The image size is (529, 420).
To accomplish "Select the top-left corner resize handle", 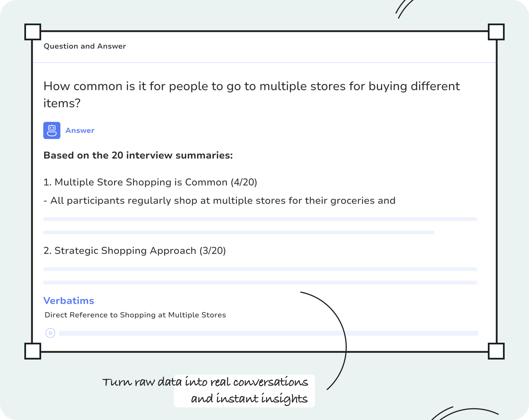I will [33, 32].
